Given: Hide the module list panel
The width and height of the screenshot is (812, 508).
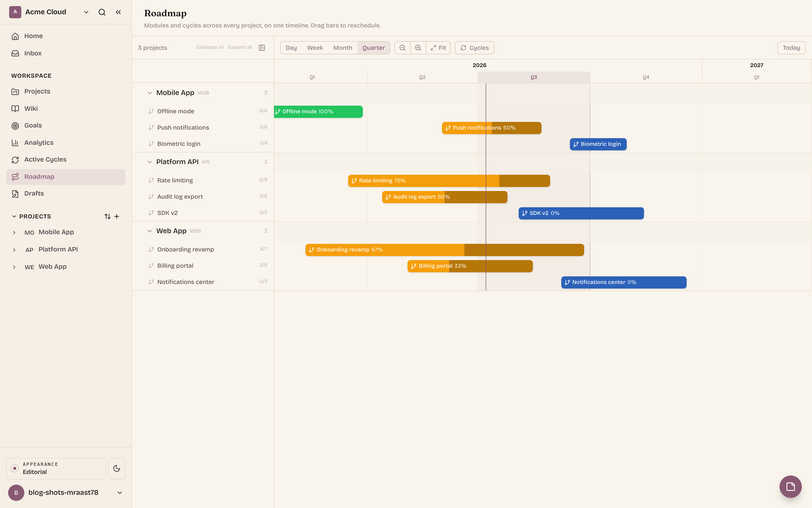Looking at the screenshot, I should pyautogui.click(x=262, y=48).
